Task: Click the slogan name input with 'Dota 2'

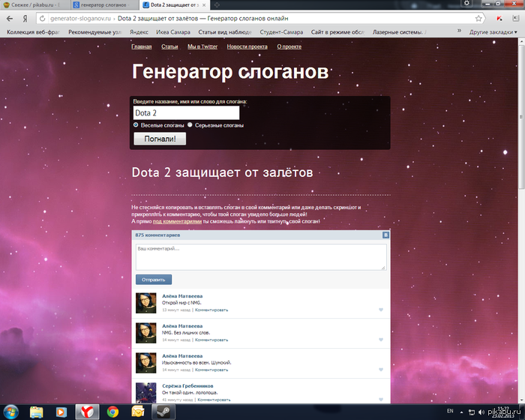Action: [186, 112]
